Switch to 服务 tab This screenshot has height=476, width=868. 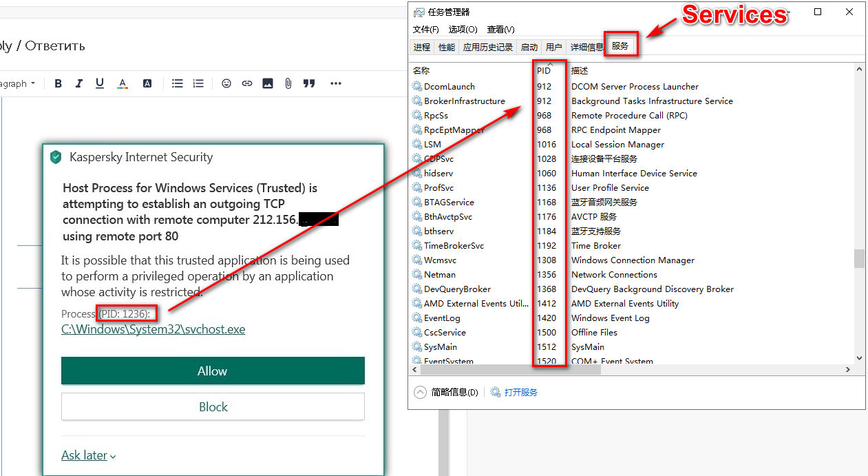pyautogui.click(x=620, y=46)
